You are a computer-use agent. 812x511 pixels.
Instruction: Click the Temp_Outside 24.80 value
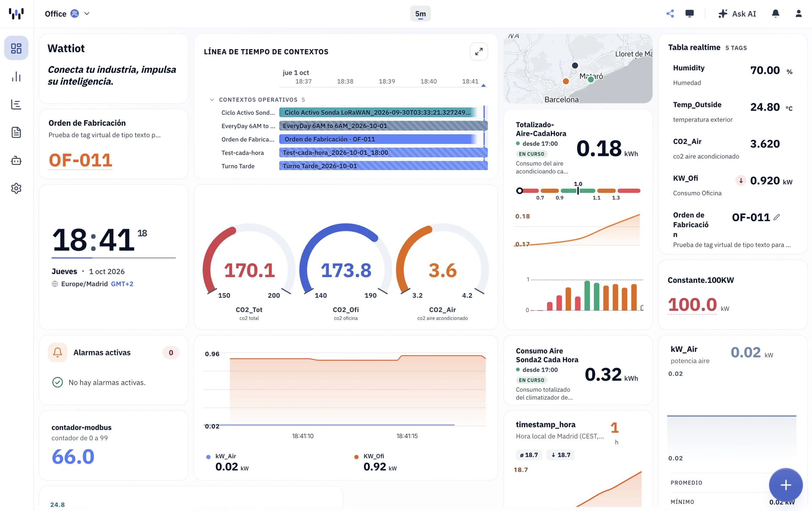[765, 107]
